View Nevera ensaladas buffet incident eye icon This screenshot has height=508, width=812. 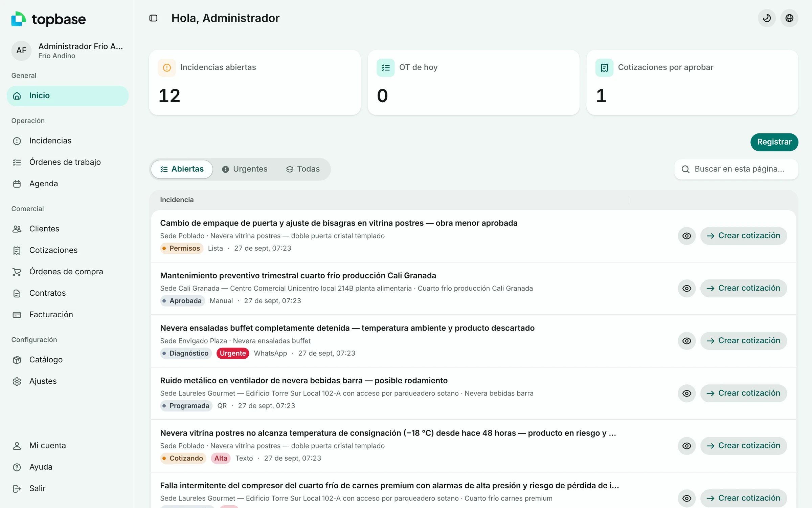point(686,341)
